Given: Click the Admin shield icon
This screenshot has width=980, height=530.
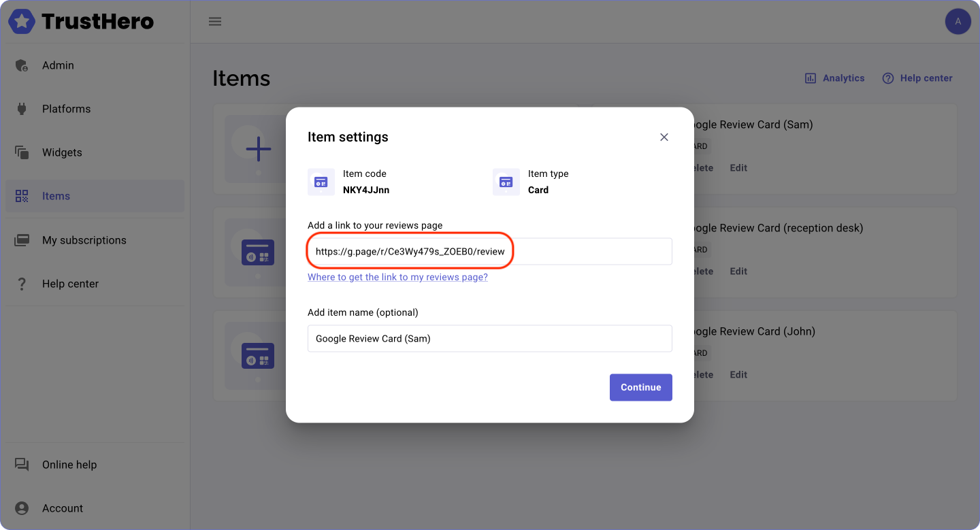Looking at the screenshot, I should [x=22, y=65].
